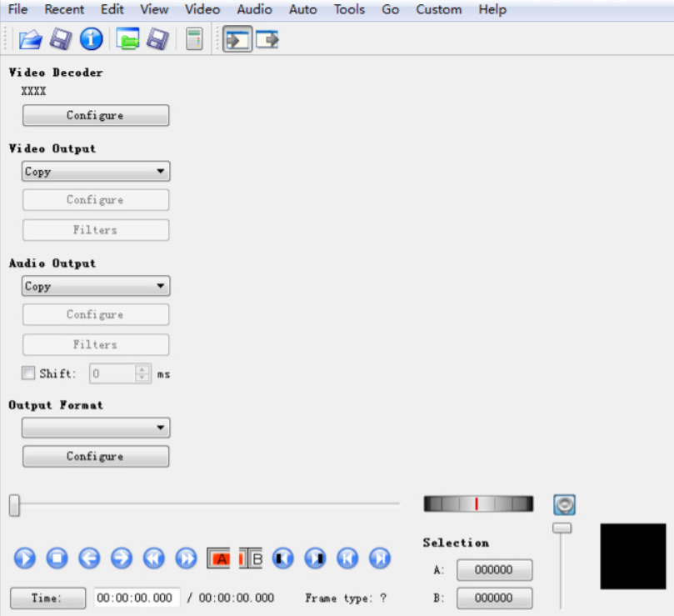This screenshot has height=616, width=674.
Task: Click the selection B 000000 button
Action: coord(494,598)
